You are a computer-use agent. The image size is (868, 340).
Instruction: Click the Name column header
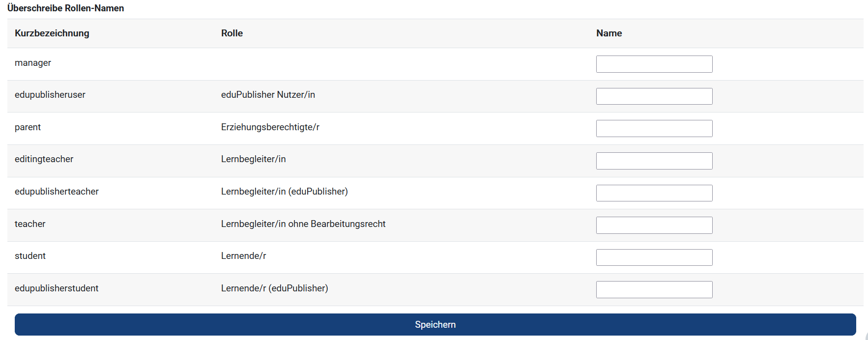609,33
